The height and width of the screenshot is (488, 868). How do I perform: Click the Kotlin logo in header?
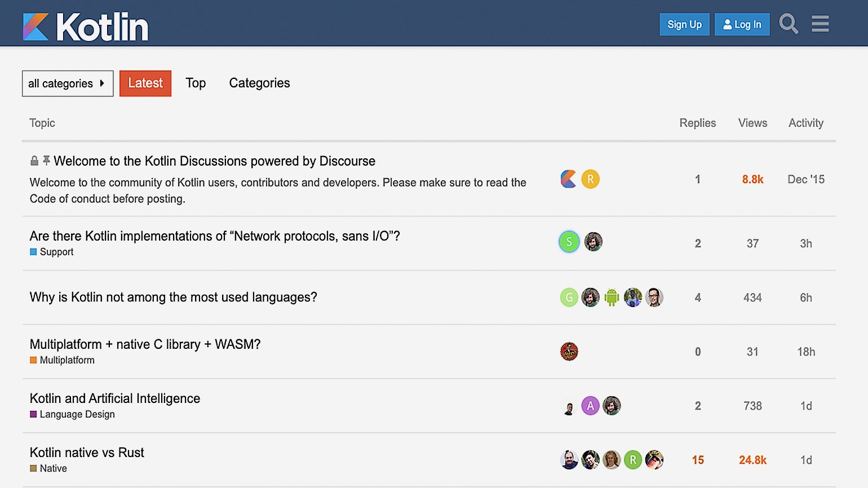[86, 26]
